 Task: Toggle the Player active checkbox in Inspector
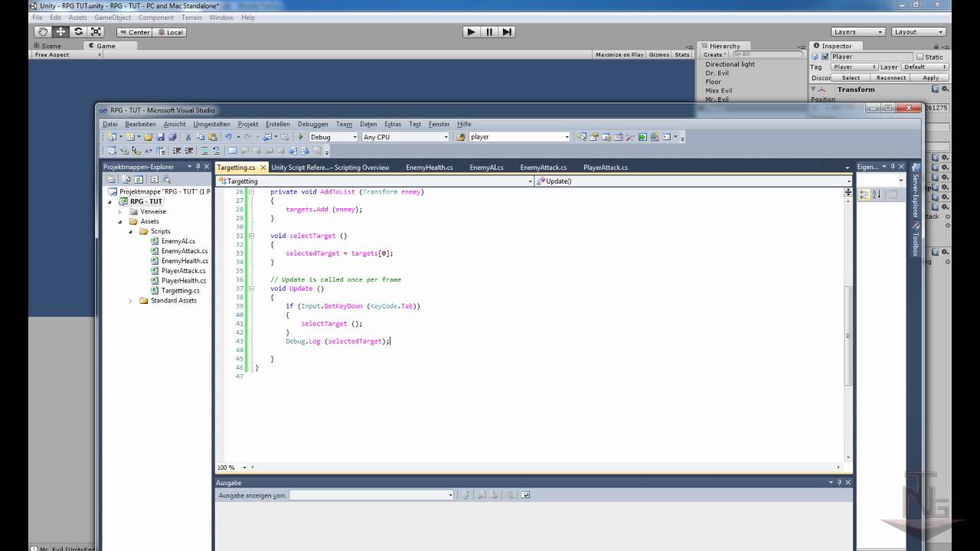[x=825, y=57]
